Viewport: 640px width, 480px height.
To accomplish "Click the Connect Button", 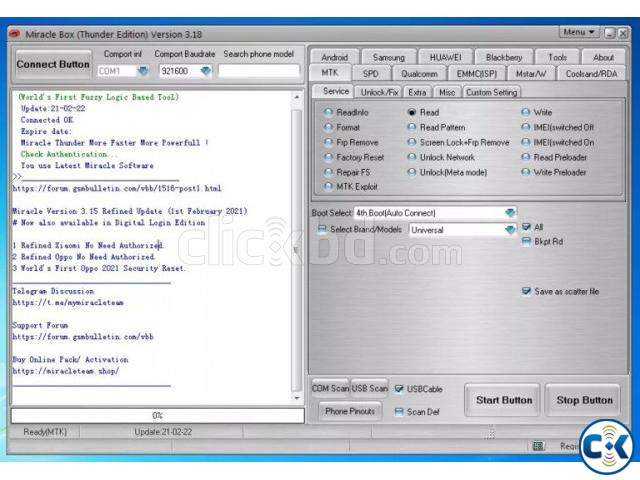I will 53,64.
